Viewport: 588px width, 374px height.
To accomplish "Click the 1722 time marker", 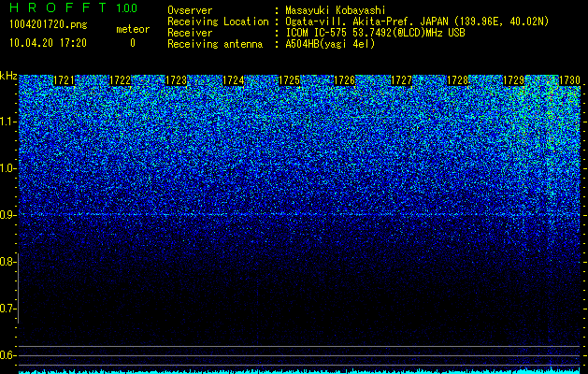I will (120, 80).
